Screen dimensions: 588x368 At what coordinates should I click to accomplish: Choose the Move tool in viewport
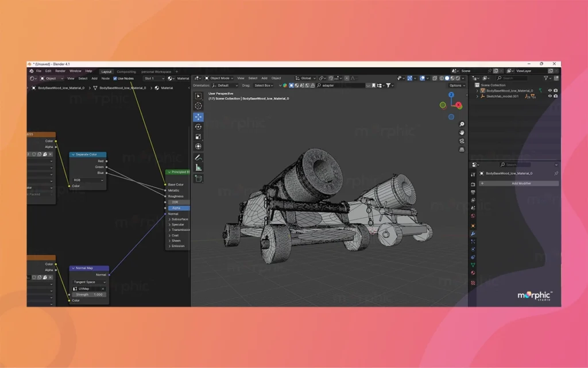[x=198, y=117]
